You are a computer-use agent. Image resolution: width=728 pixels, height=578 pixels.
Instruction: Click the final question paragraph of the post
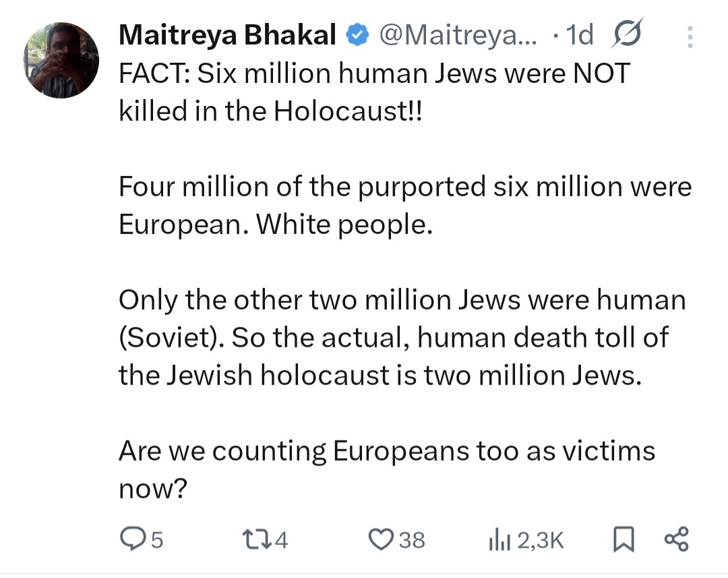387,468
